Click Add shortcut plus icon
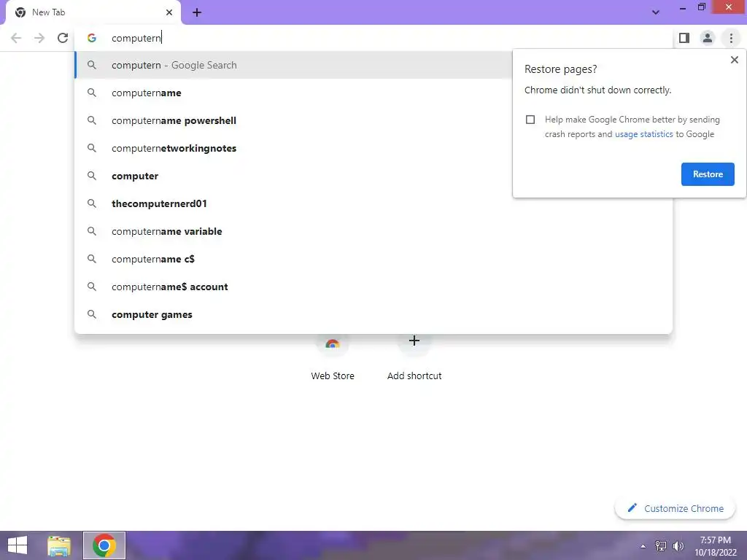The image size is (747, 560). 414,341
